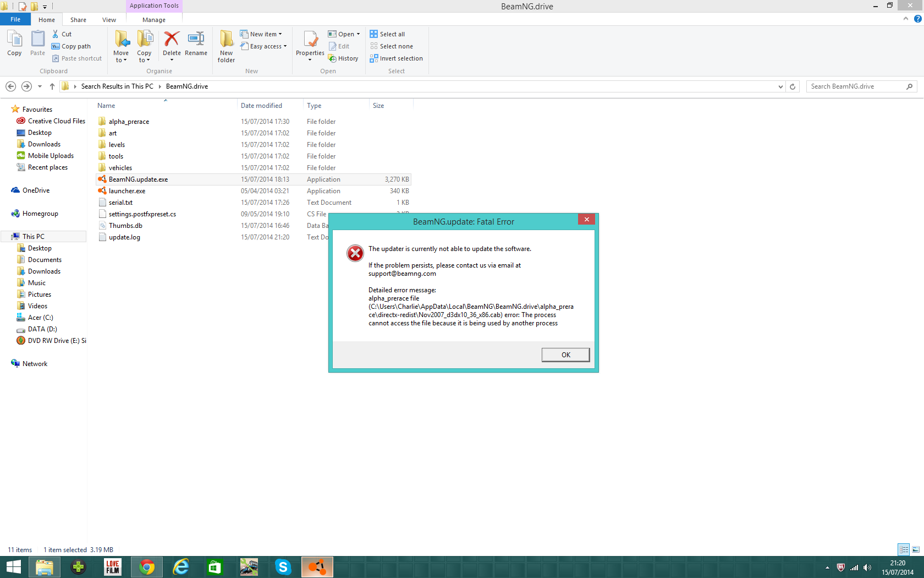Open the Properties button

[310, 46]
